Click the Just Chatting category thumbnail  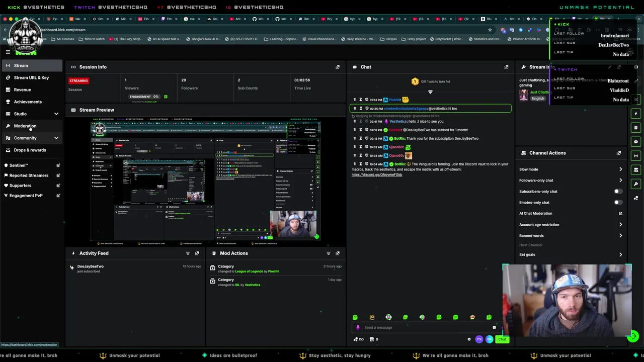524,95
